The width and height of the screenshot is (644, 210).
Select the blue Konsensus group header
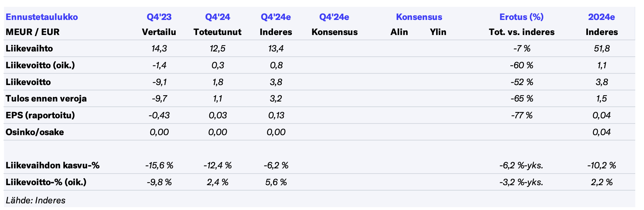tap(419, 17)
